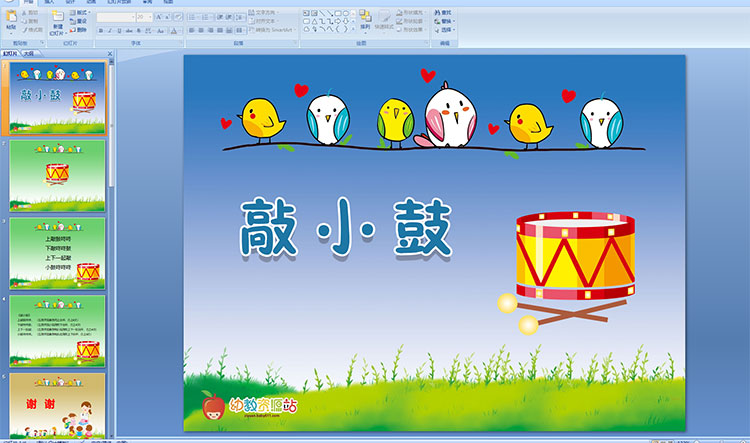Click the Paste icon in the clipboard group

10,18
